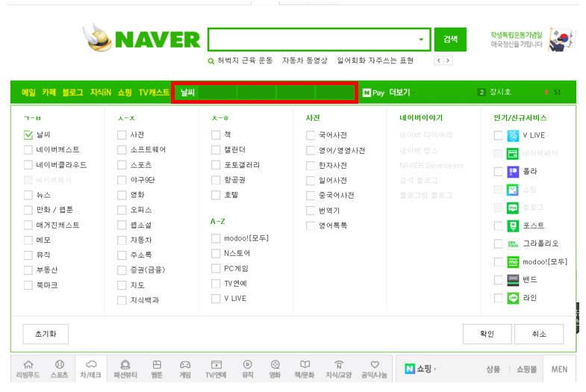Click the 날씨 shortcut in the menu bar
586x392 pixels.
pyautogui.click(x=187, y=93)
